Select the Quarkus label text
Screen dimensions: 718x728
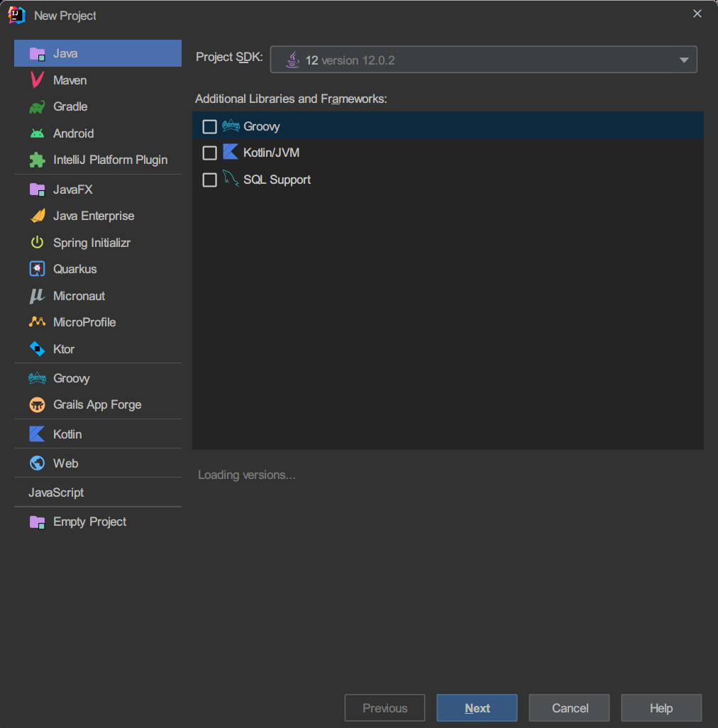click(74, 270)
